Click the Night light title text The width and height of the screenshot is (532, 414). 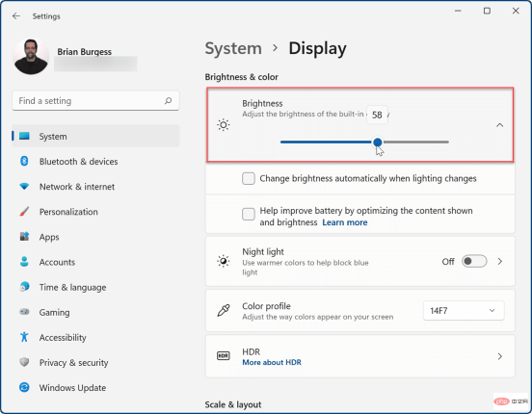coord(263,251)
